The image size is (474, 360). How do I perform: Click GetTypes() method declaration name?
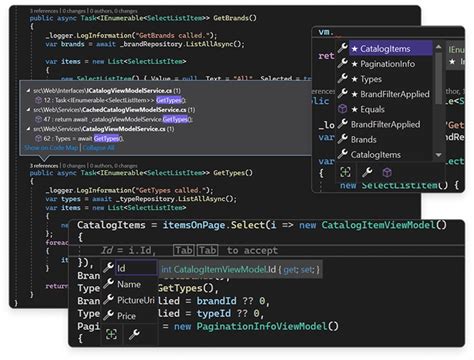click(x=233, y=173)
